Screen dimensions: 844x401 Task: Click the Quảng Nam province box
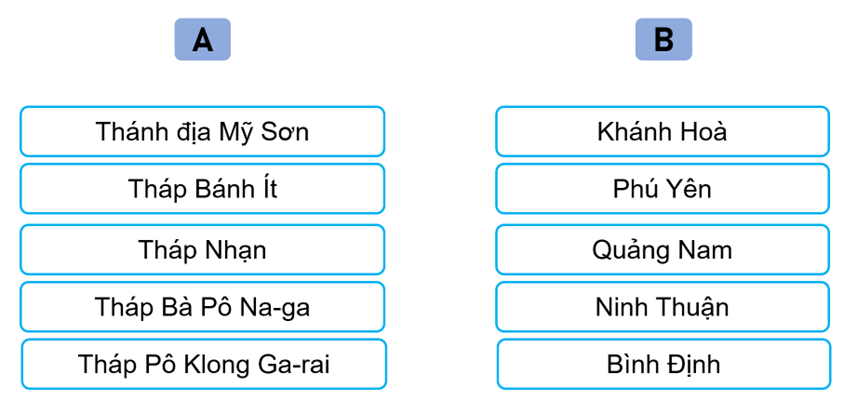(x=662, y=249)
